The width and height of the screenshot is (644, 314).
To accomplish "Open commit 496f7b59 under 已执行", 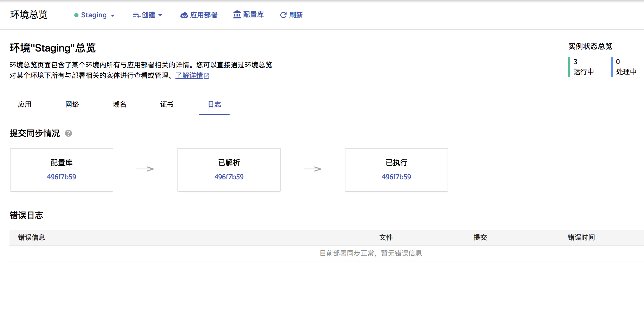I will (x=397, y=177).
